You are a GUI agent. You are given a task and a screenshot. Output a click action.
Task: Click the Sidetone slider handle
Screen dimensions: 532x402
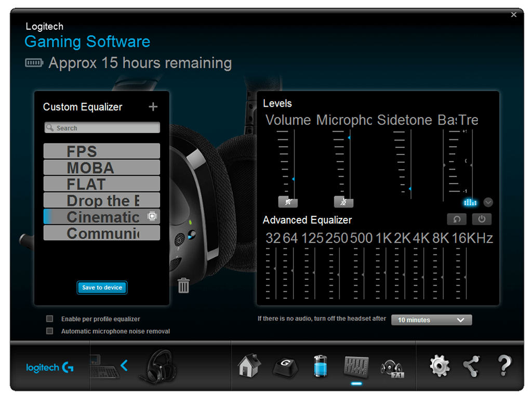410,188
